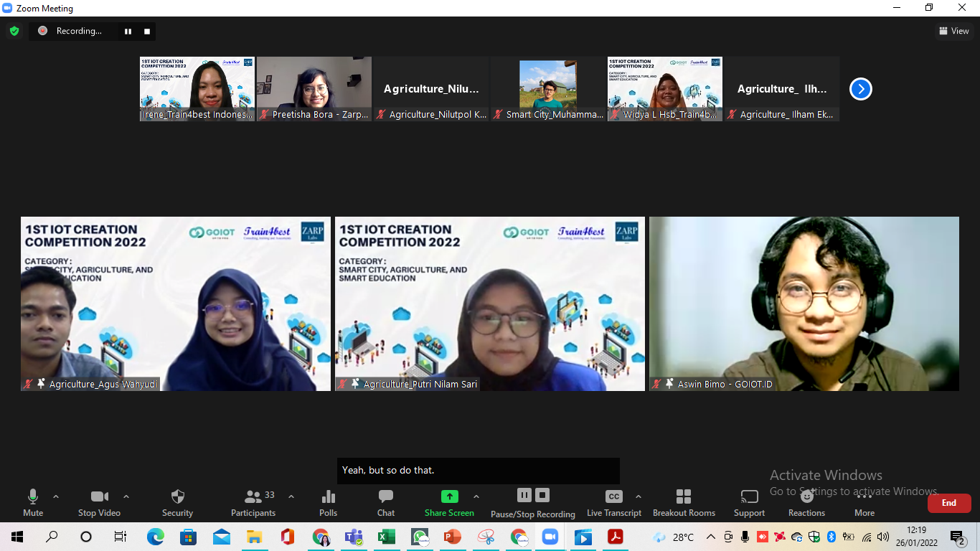Open the Reactions menu
The height and width of the screenshot is (551, 980).
point(807,496)
